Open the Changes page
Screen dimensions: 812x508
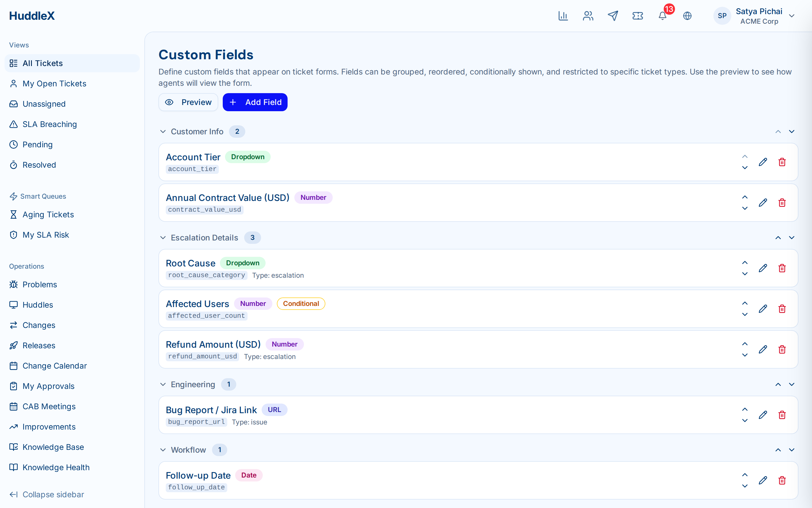point(72,325)
